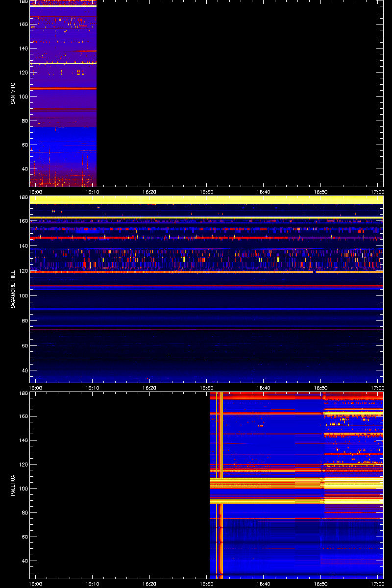Click the 120 frequency label on San Vito axis
The width and height of the screenshot is (392, 588).
coord(23,72)
